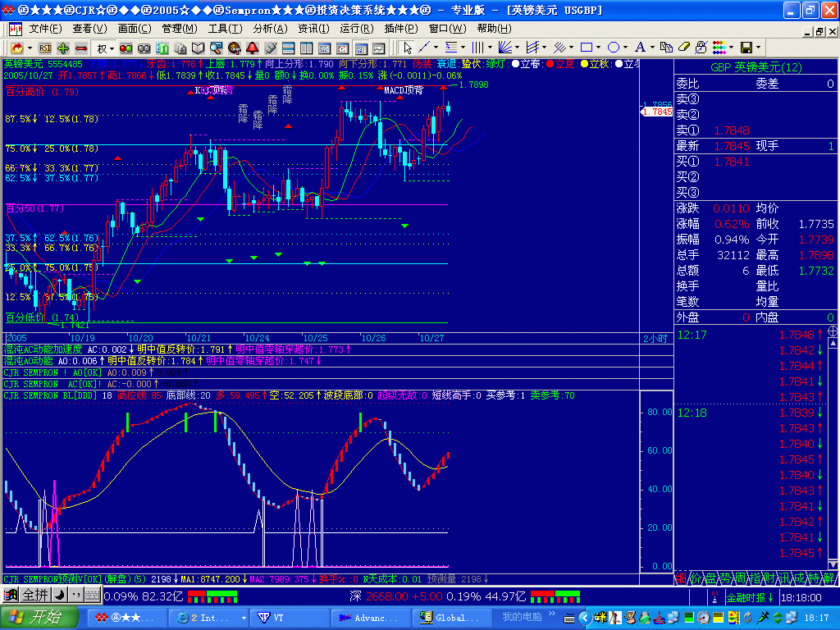This screenshot has width=840, height=630.
Task: Expand the save icon dropdown arrow
Action: point(759,48)
